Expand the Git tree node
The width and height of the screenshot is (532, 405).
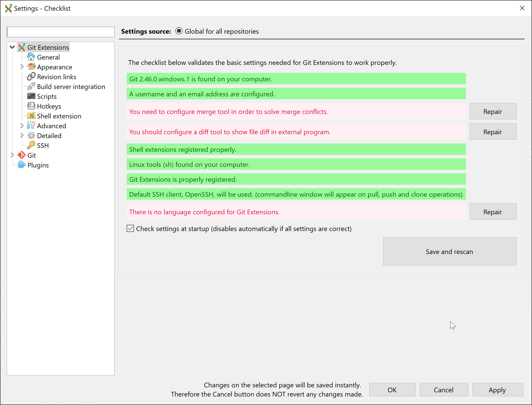(12, 155)
